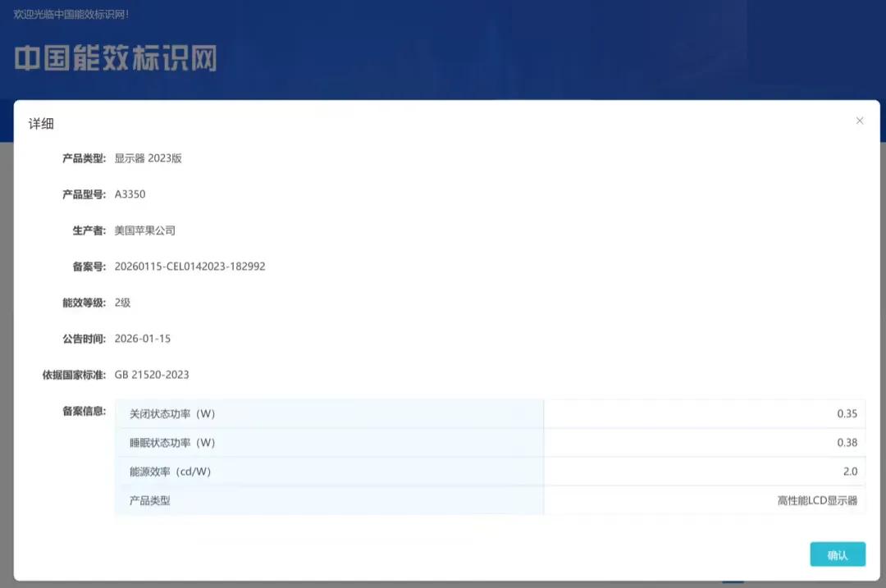Viewport: 886px width, 588px height.
Task: Click the 详细 dialog title
Action: pos(41,124)
